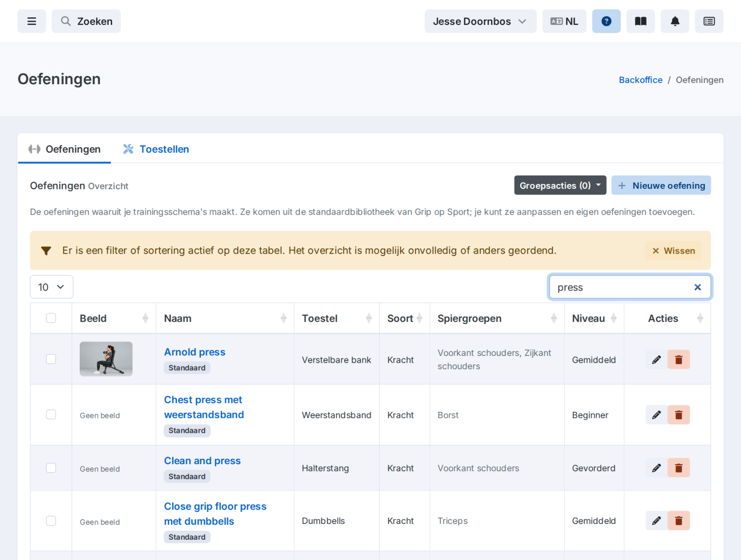
Task: Click the Nieuwe oefening button
Action: coord(661,185)
